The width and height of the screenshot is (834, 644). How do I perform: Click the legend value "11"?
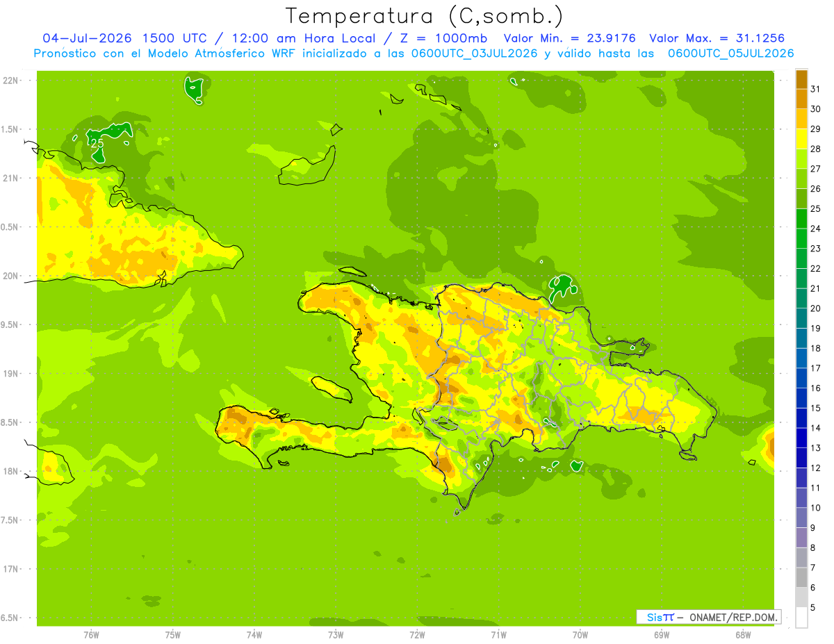pos(816,488)
